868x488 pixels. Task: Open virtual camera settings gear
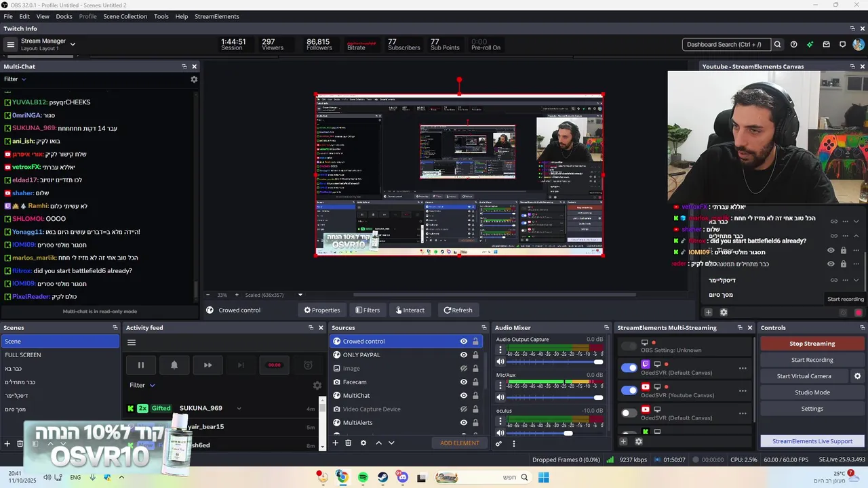[x=857, y=376]
